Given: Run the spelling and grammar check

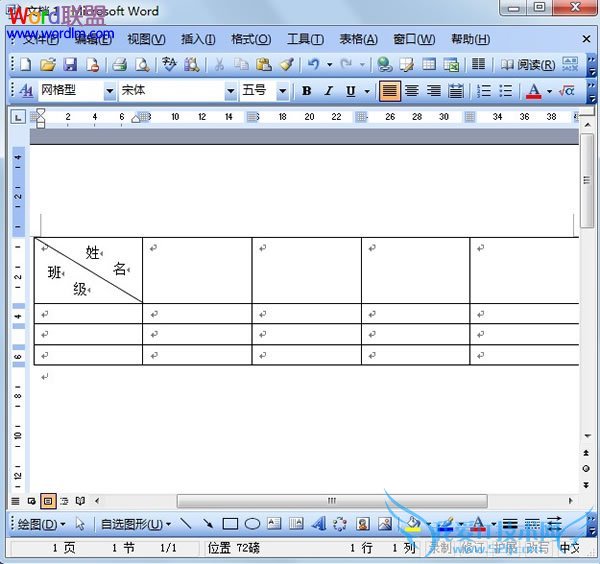Looking at the screenshot, I should (169, 64).
